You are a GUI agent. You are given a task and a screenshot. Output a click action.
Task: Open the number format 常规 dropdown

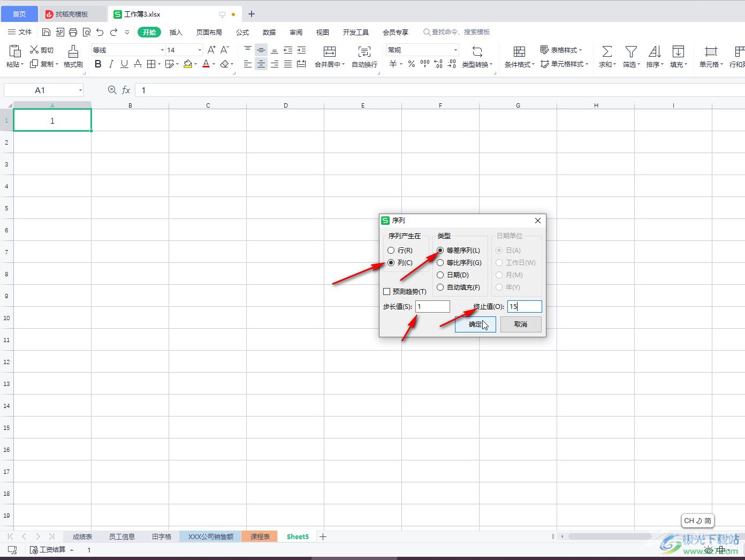[455, 50]
